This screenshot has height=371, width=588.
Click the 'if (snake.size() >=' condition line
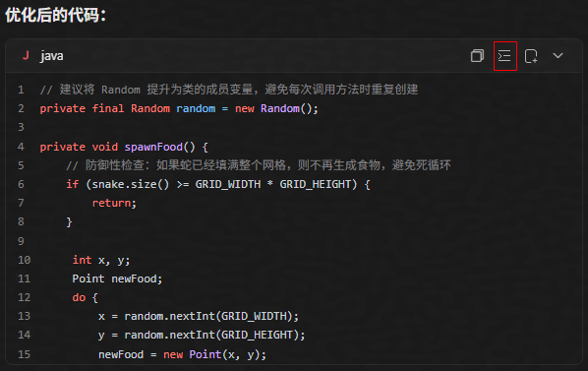coord(218,184)
